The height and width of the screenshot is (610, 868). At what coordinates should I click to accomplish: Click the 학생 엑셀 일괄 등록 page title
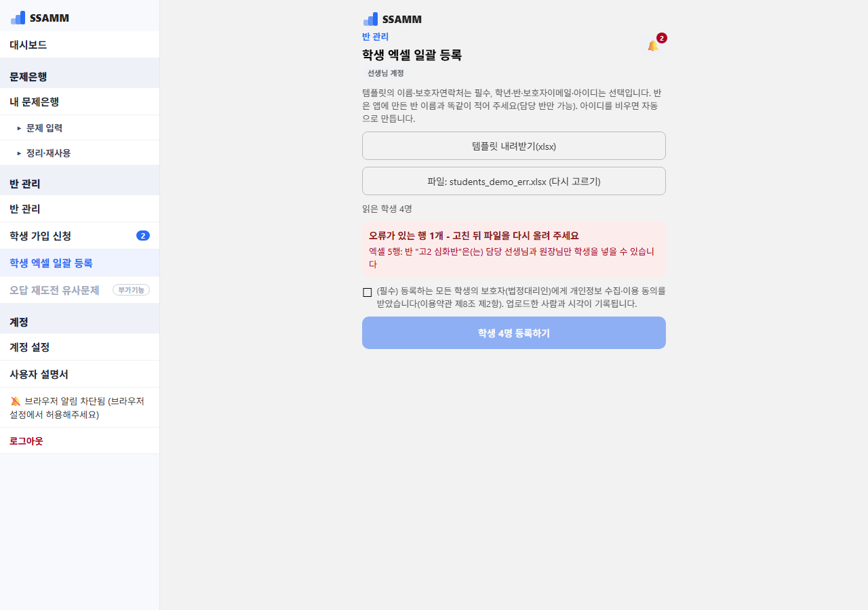(412, 56)
